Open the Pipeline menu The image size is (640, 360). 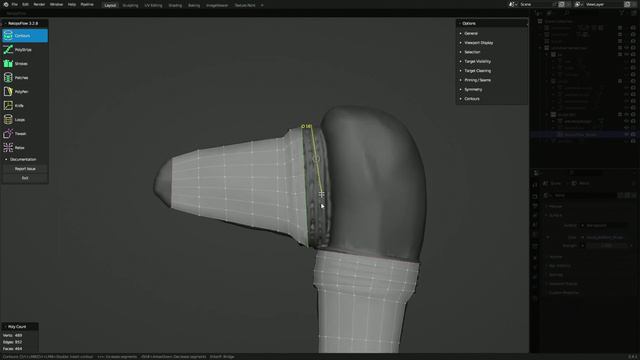tap(87, 4)
